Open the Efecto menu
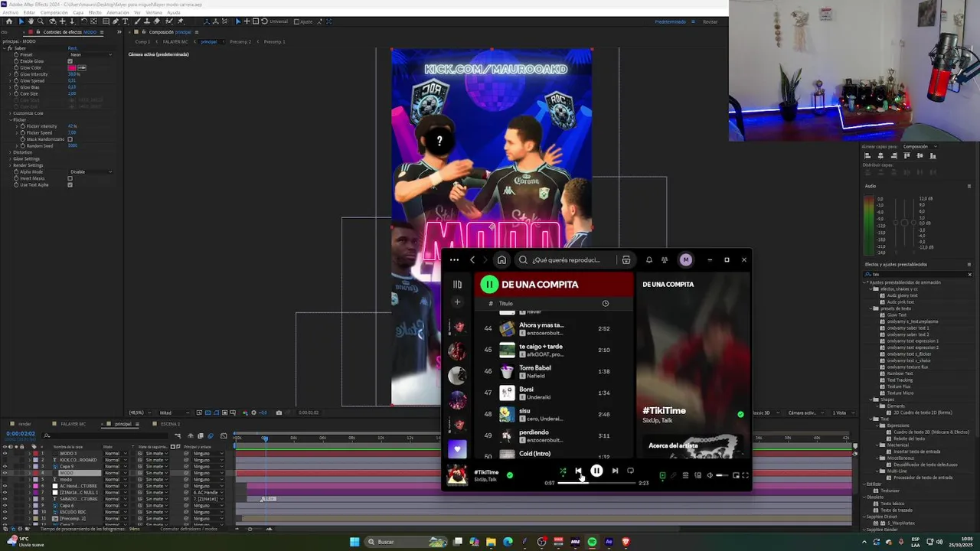The image size is (980, 551). point(95,12)
